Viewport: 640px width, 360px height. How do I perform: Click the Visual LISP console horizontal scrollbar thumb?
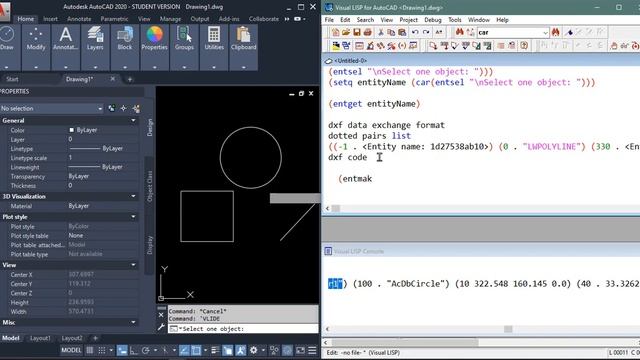point(508,329)
